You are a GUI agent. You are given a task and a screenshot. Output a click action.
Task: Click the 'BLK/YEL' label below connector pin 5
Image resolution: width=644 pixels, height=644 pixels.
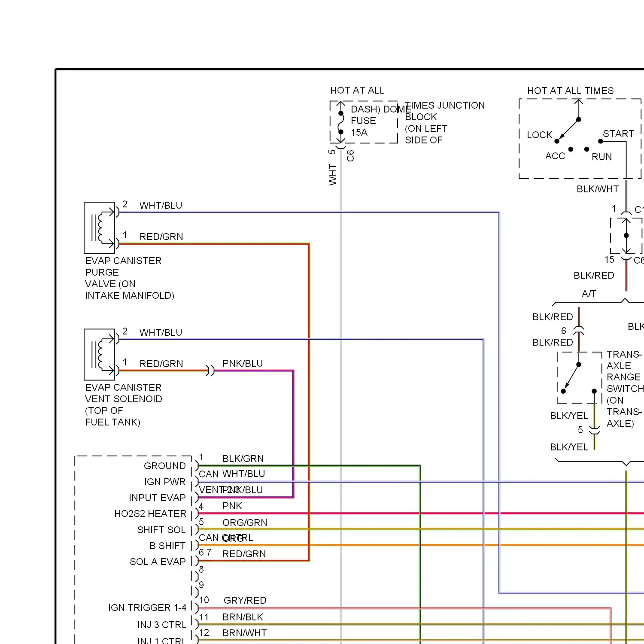point(569,447)
